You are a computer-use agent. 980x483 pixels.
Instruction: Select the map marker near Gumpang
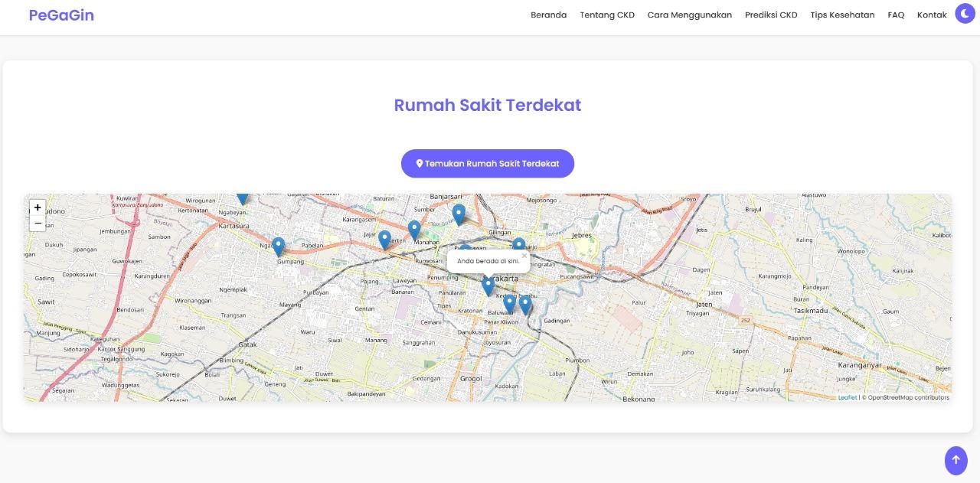(x=279, y=246)
